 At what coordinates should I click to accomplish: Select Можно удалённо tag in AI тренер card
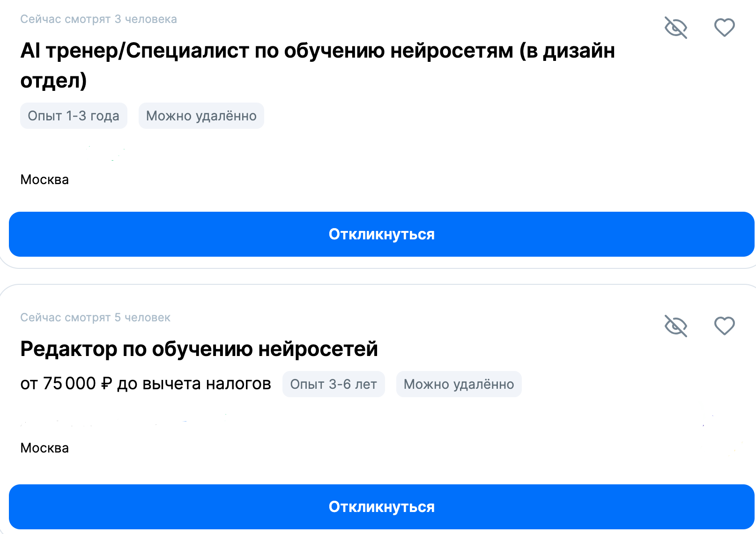(201, 116)
